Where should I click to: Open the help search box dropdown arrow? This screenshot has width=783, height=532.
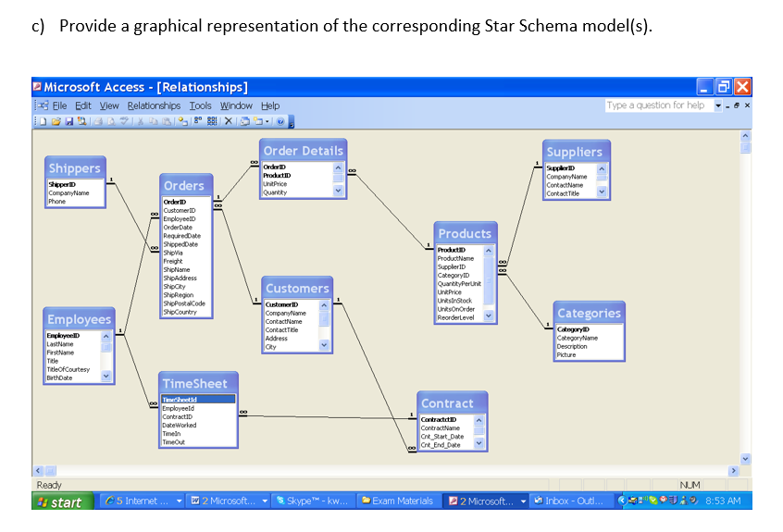point(717,105)
